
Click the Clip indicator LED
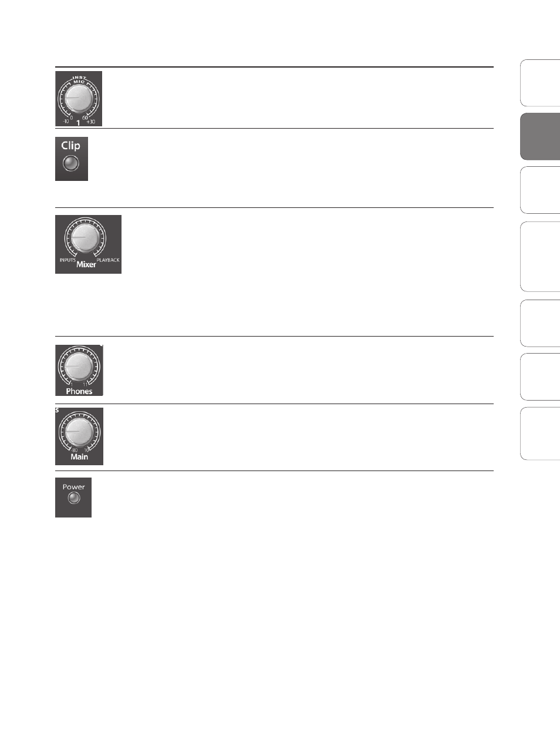tap(70, 163)
